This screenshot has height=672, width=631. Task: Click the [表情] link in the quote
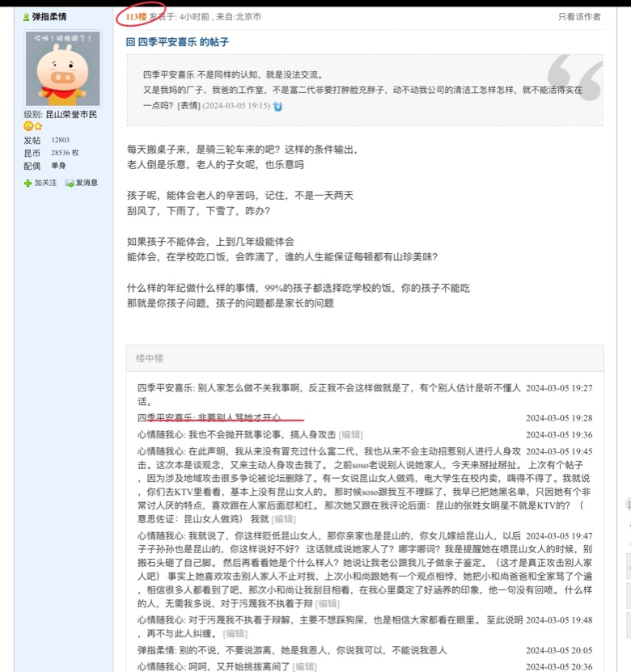[188, 106]
